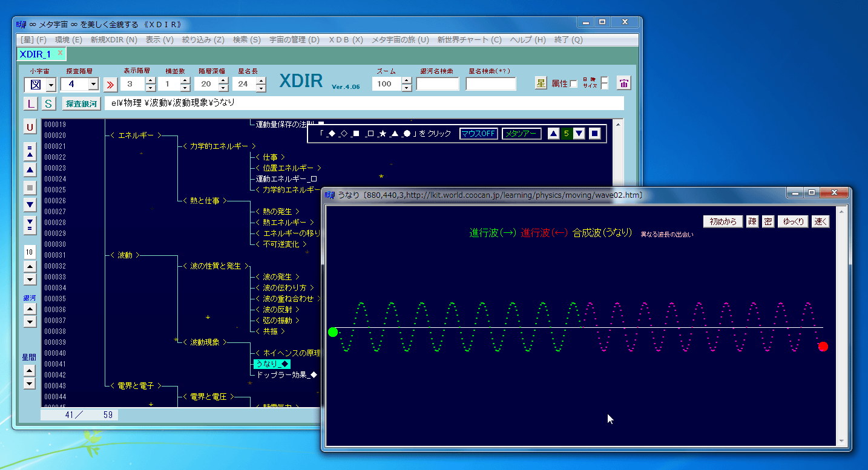
Task: Click the 速く button
Action: coord(820,221)
